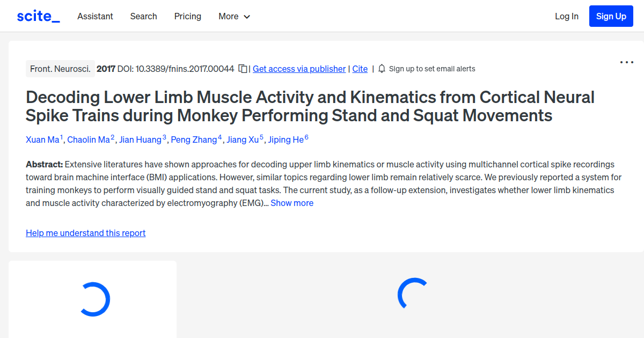644x338 pixels.
Task: Click superscript affiliation 3 next to Jian Huang
Action: click(164, 136)
